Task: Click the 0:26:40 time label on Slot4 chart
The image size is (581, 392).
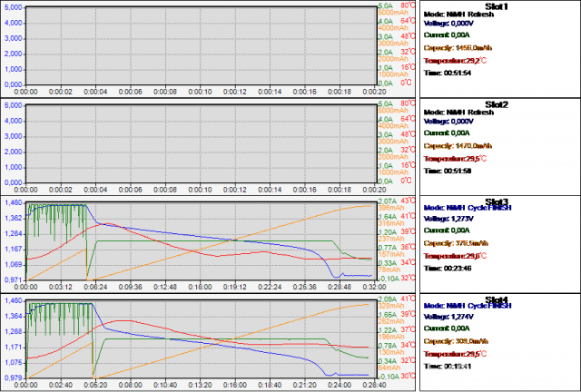Action: (x=374, y=385)
